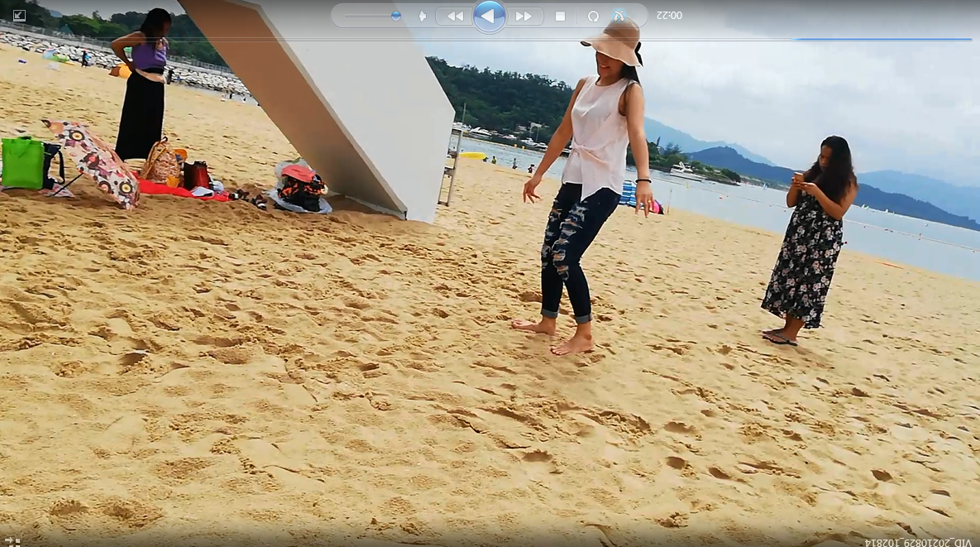Click the boxed diagonal-arrow full-screen icon

(19, 15)
